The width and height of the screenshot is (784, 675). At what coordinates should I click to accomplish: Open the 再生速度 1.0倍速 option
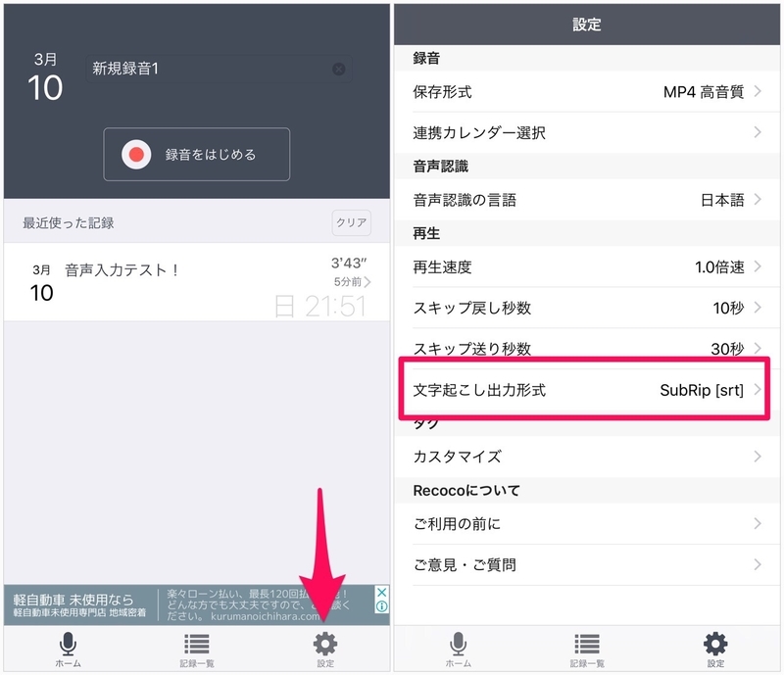coord(587,267)
